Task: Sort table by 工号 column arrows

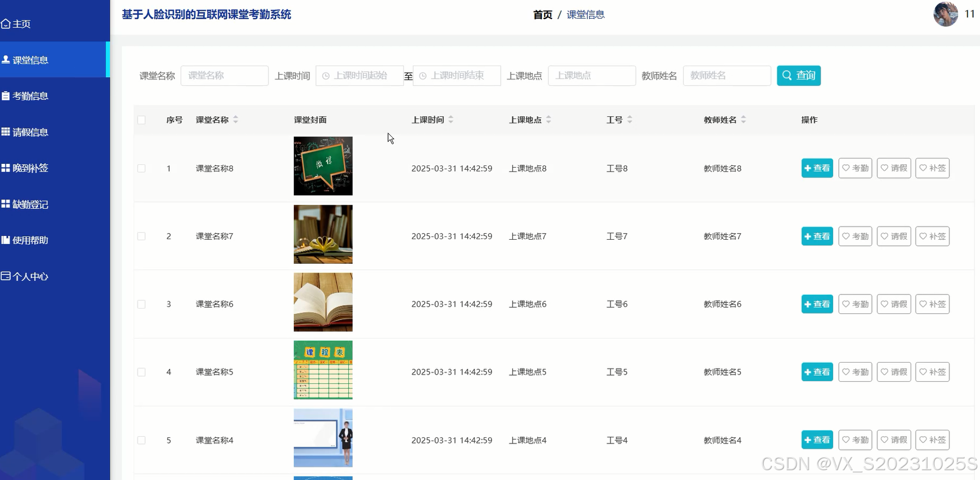Action: [x=629, y=120]
